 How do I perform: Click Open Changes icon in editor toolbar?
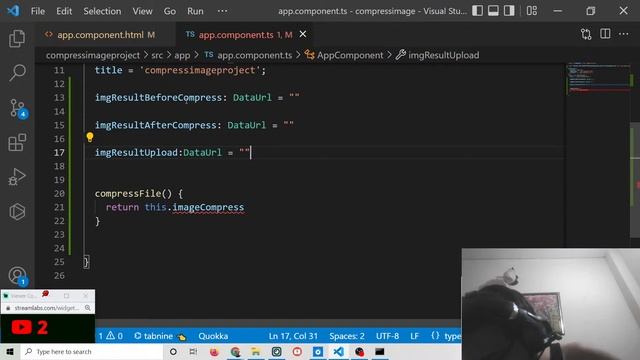coord(586,34)
